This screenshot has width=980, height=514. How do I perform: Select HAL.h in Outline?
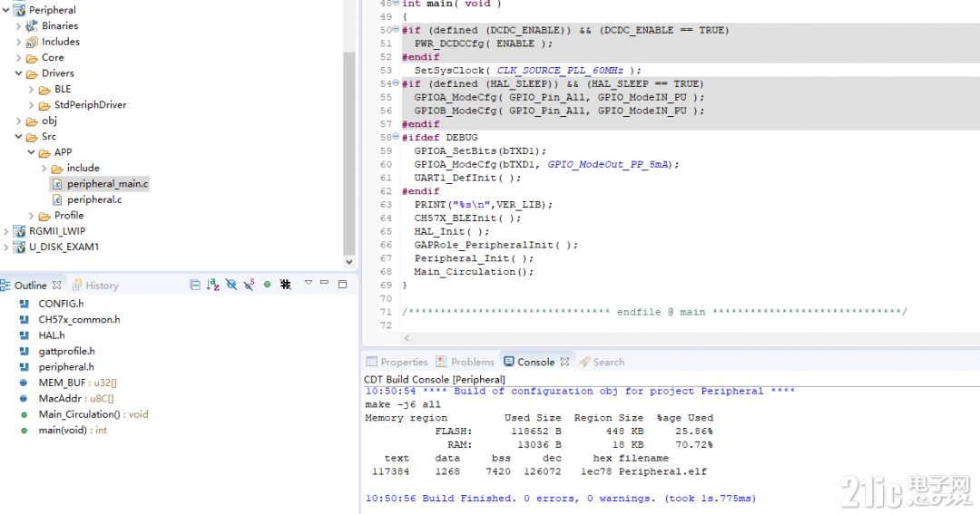(52, 335)
